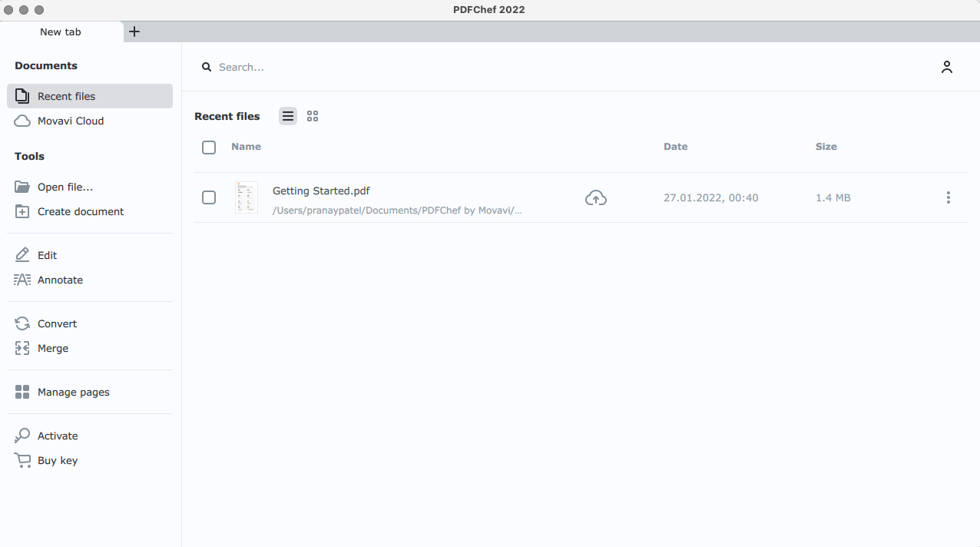Image resolution: width=980 pixels, height=547 pixels.
Task: Select the Edit pencil icon
Action: coord(22,255)
